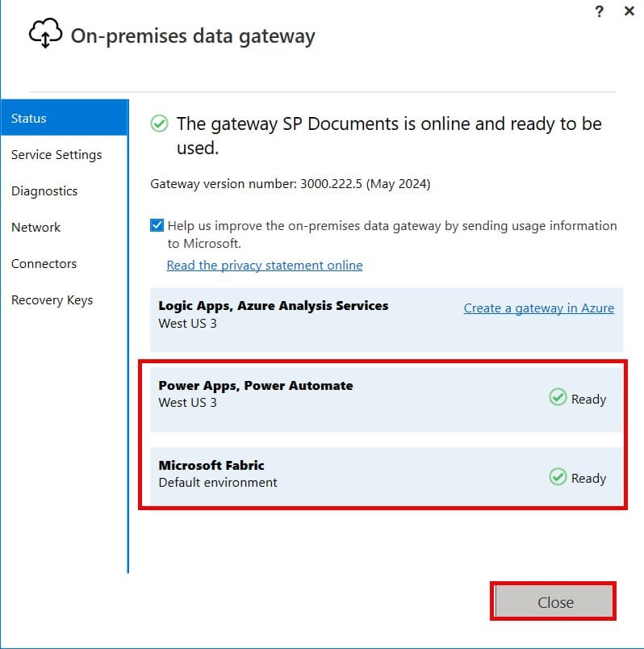Click the gateway version number text
This screenshot has width=644, height=649.
(291, 184)
